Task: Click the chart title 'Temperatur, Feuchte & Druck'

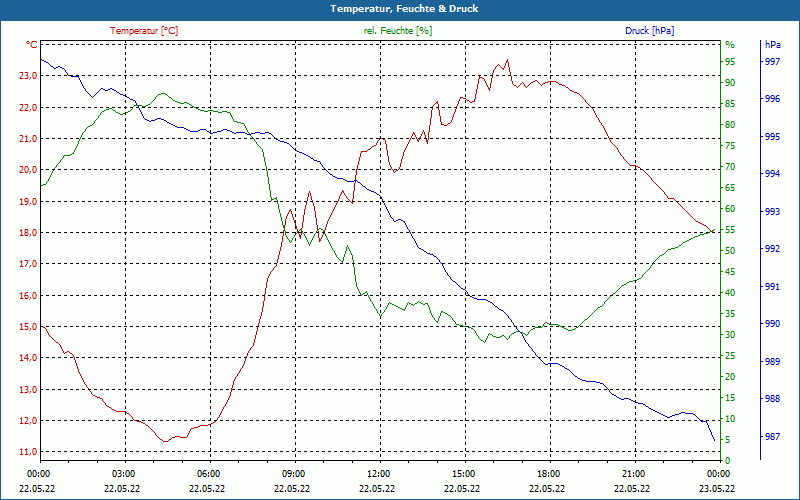Action: (404, 9)
